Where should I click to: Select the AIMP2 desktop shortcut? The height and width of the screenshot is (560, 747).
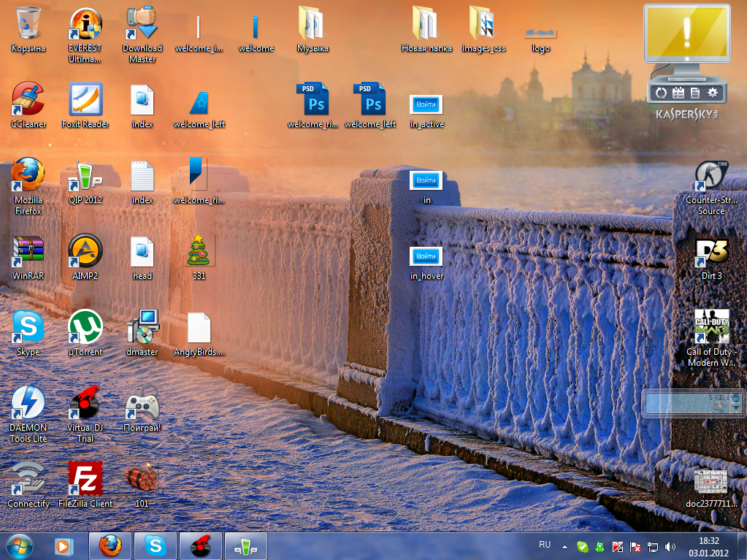click(x=85, y=252)
